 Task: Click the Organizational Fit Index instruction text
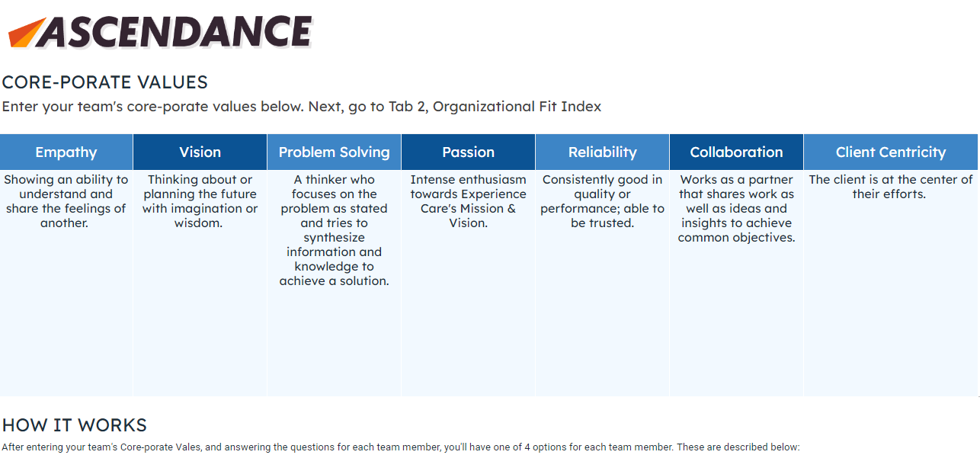(x=301, y=107)
